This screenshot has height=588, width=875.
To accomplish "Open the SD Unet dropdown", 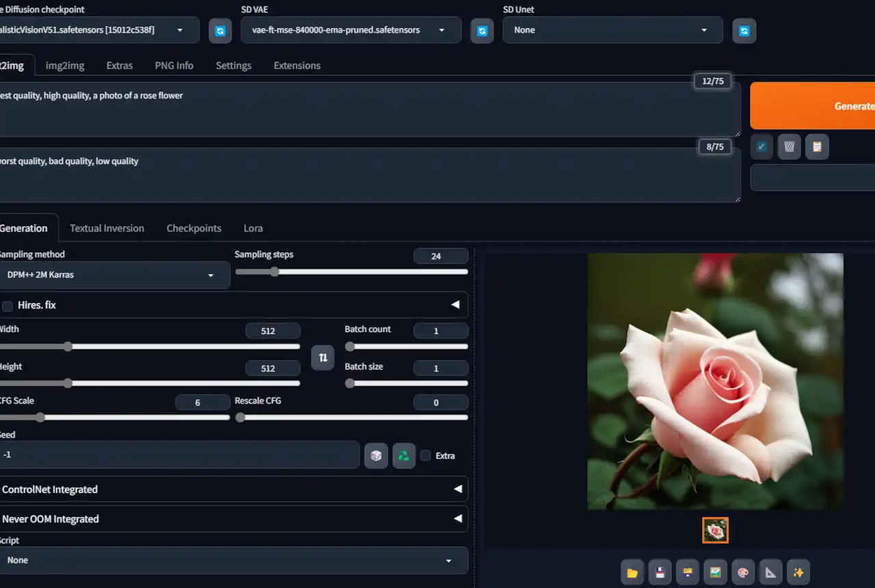I will [612, 30].
